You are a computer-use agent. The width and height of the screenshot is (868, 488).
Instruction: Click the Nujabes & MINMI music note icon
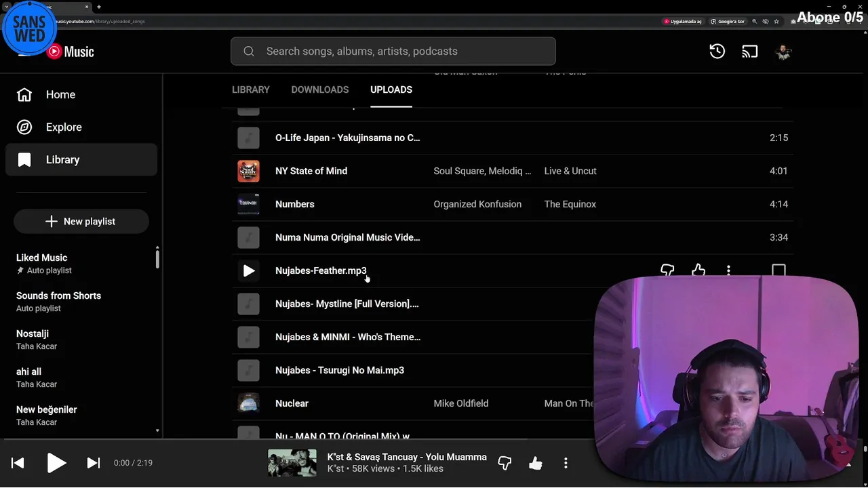(248, 337)
